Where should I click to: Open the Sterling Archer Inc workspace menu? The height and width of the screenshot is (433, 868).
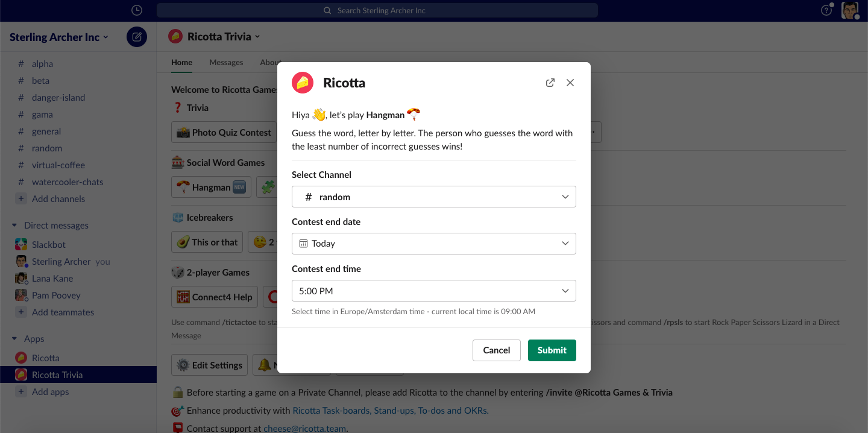coord(58,37)
